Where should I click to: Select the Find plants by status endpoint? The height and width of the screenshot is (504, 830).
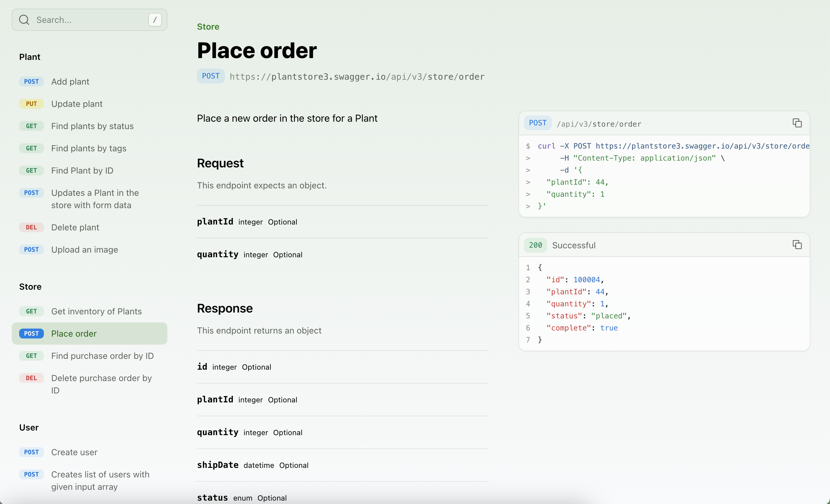[x=92, y=126]
